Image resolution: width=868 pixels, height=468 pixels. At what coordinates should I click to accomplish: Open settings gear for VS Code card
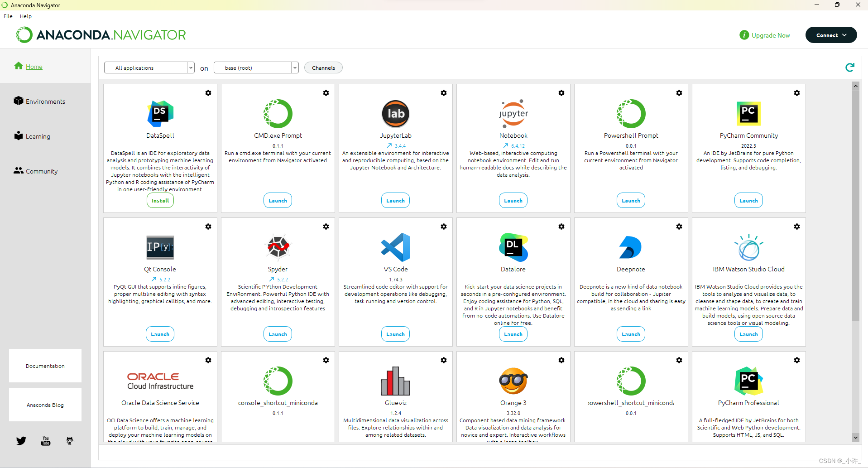point(444,227)
